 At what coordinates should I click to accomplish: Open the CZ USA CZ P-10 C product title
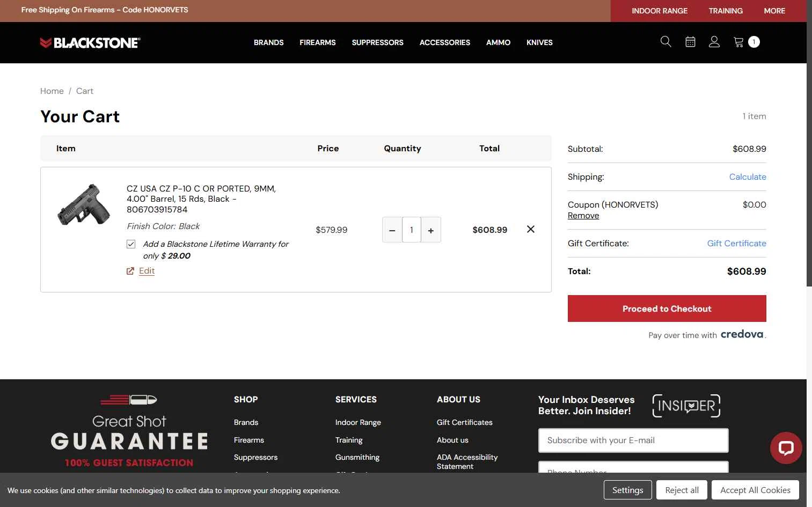[201, 199]
